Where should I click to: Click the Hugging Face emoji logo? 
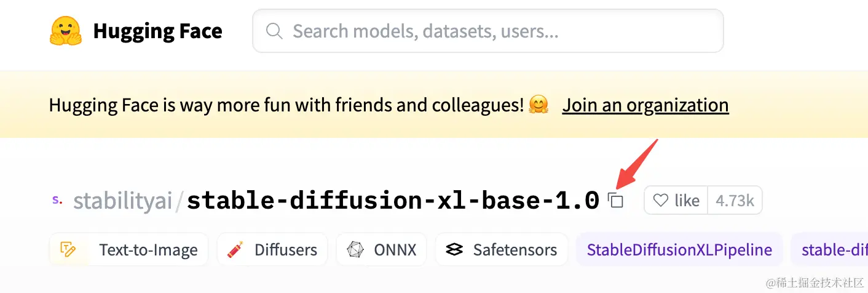(x=65, y=31)
